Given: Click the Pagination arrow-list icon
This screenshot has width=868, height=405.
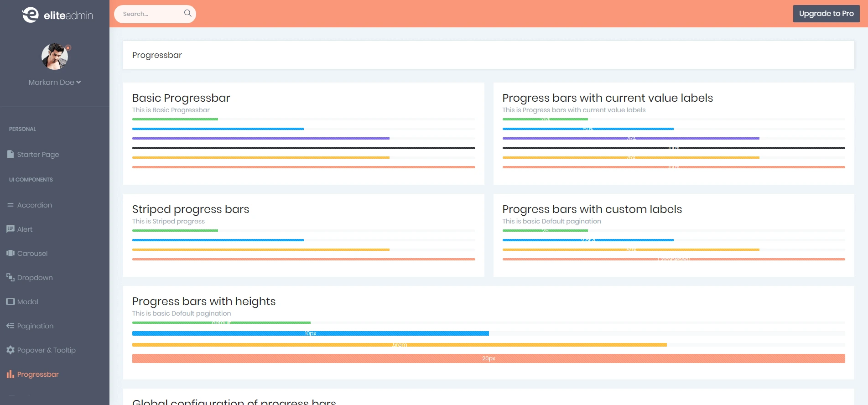Looking at the screenshot, I should click(10, 326).
